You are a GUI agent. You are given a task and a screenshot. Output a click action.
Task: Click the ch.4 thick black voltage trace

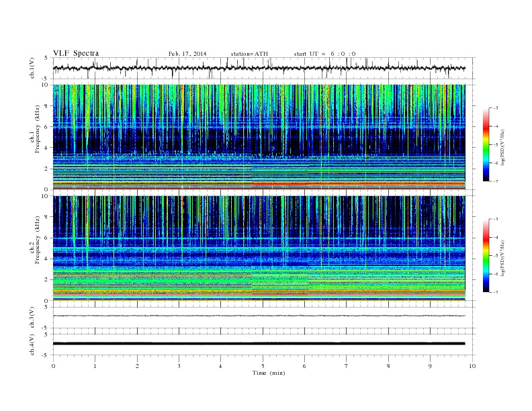259,344
